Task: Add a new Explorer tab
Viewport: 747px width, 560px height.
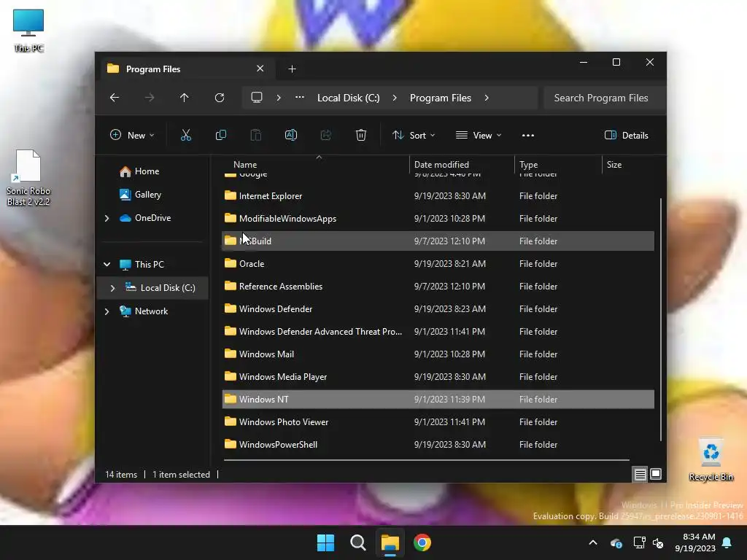Action: (292, 69)
